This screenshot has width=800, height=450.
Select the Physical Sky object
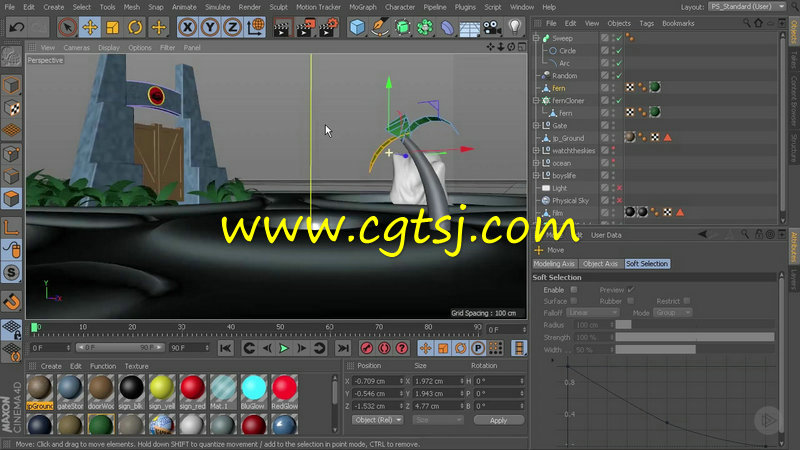tap(570, 201)
